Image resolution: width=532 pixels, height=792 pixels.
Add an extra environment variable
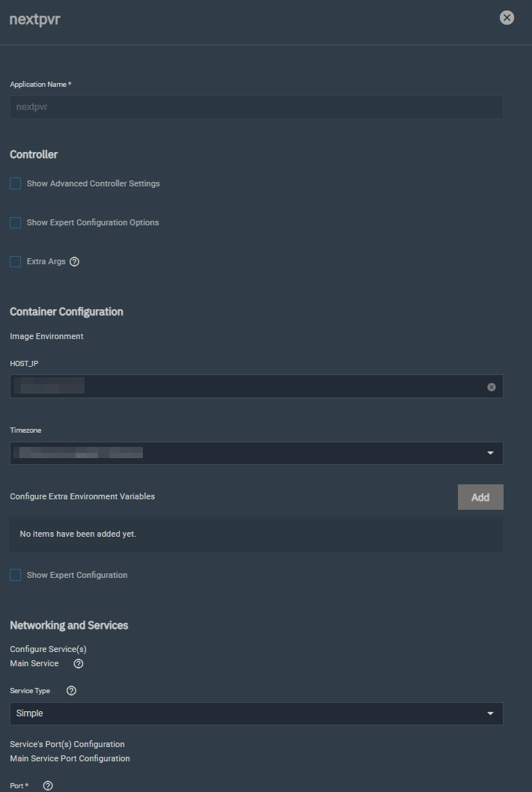[480, 497]
